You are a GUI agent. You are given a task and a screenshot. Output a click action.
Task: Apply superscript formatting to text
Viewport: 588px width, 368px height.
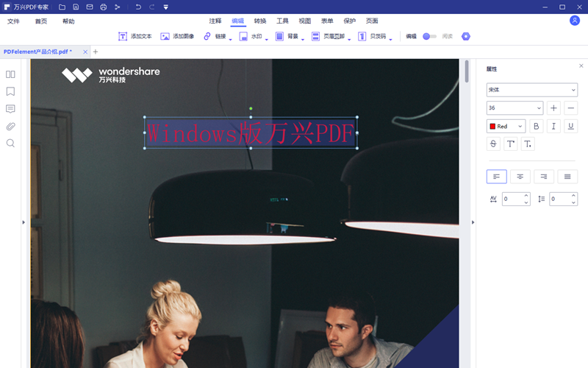pyautogui.click(x=511, y=144)
